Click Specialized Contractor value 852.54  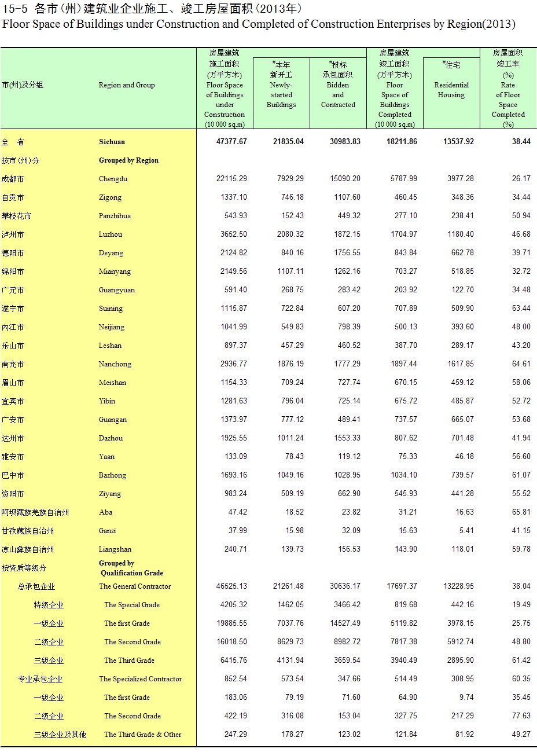coord(236,679)
